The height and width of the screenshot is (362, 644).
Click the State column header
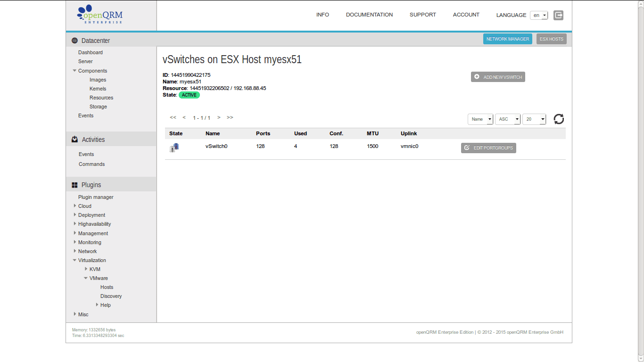tap(176, 133)
